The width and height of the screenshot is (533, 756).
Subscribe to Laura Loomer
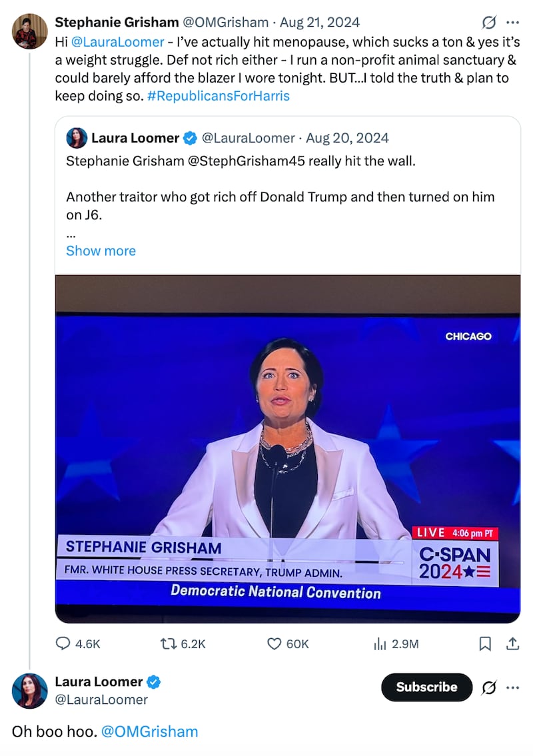426,687
